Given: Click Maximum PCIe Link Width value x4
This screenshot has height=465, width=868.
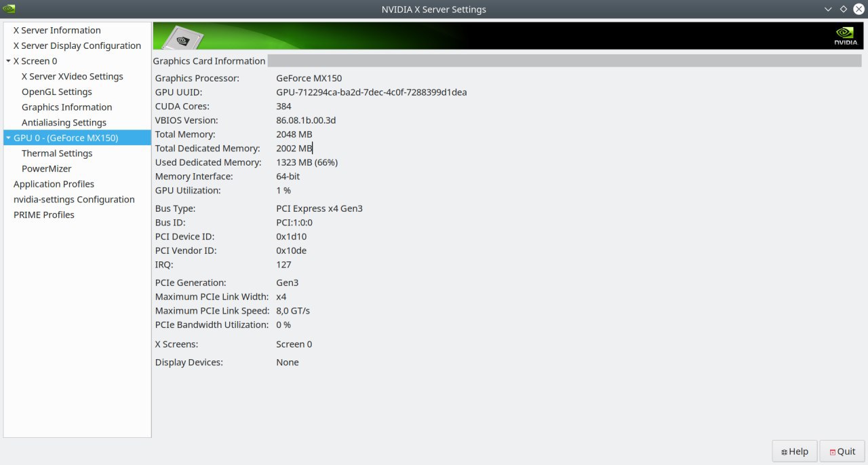Looking at the screenshot, I should [x=281, y=297].
